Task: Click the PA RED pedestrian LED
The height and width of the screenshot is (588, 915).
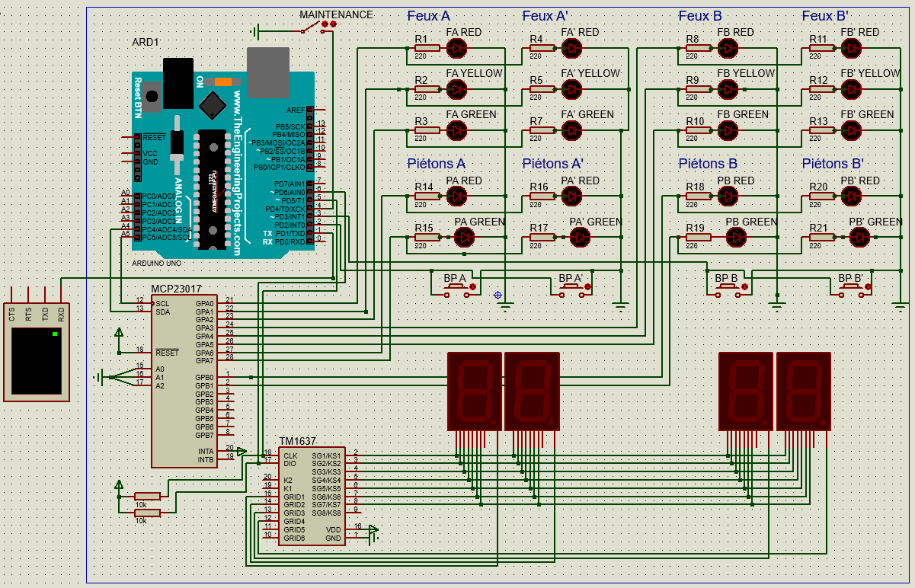Action: click(x=457, y=197)
